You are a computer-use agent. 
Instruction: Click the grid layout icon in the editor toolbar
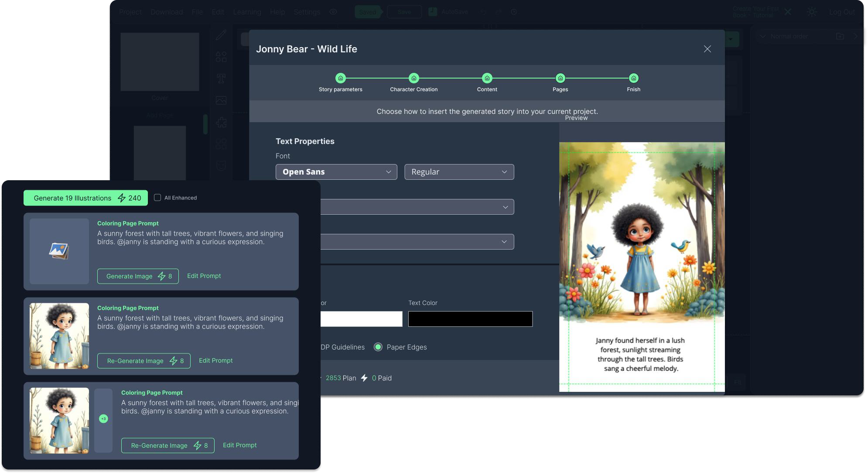click(221, 144)
